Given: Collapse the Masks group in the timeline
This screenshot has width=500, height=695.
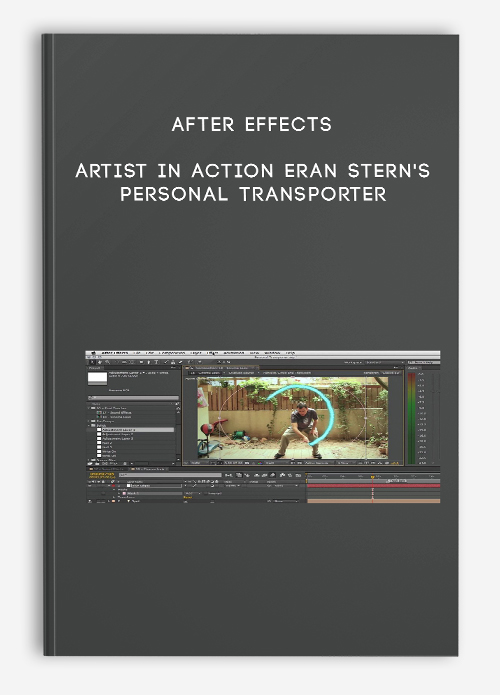Looking at the screenshot, I should click(x=114, y=490).
